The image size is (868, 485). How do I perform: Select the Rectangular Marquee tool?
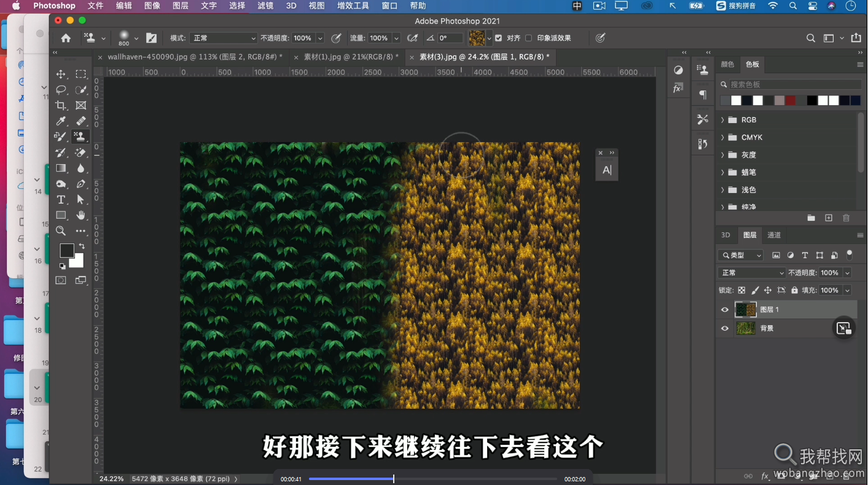pos(80,74)
